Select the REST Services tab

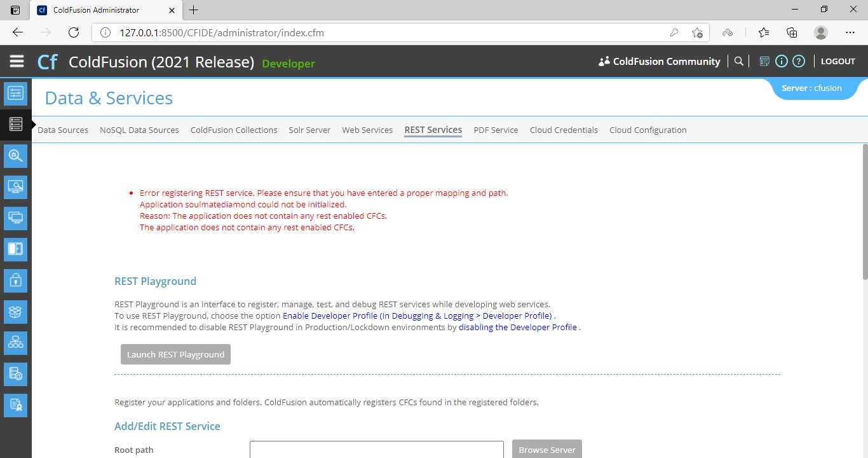click(433, 130)
